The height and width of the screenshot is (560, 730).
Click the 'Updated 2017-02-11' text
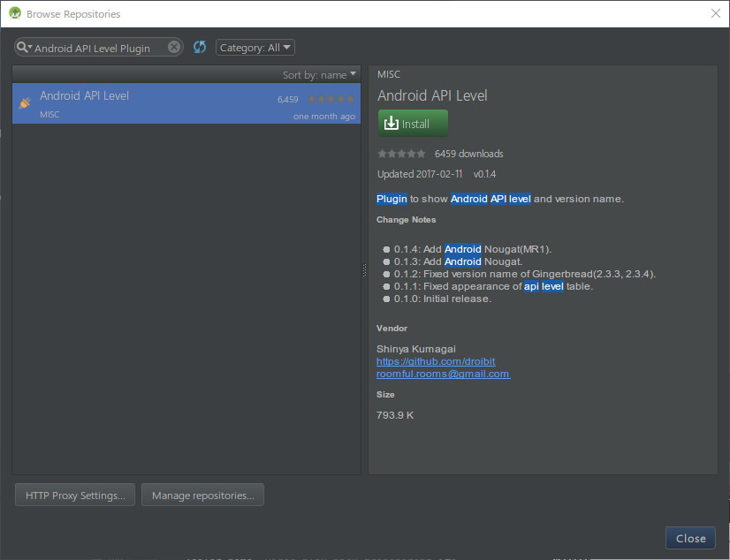pyautogui.click(x=420, y=174)
